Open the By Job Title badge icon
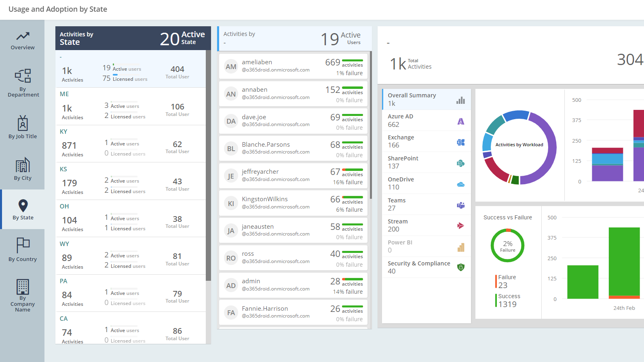The image size is (644, 362). click(23, 123)
